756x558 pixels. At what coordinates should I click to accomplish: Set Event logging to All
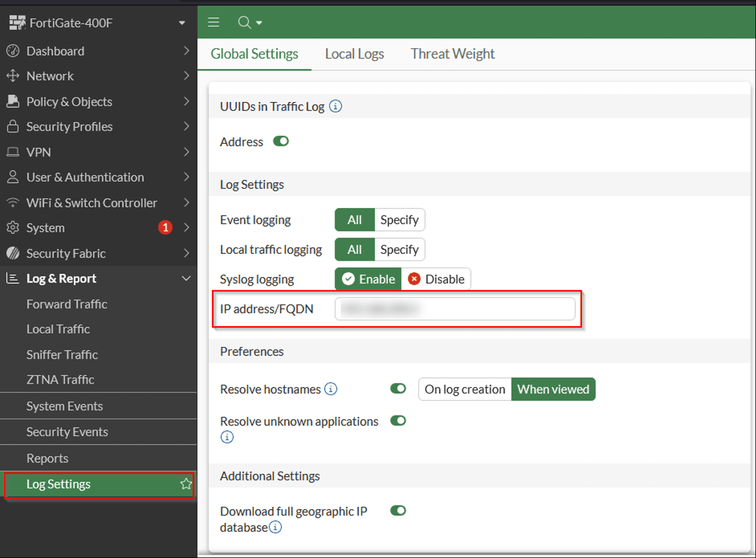(355, 220)
